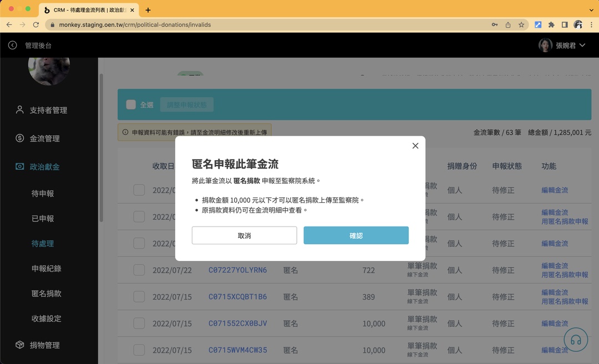Click the back arrow beside 管理後台

(12, 45)
